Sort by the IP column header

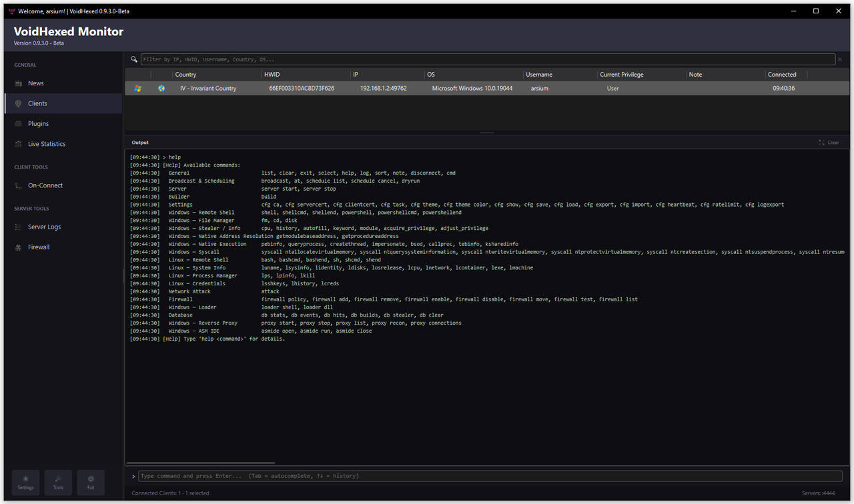[x=388, y=75]
